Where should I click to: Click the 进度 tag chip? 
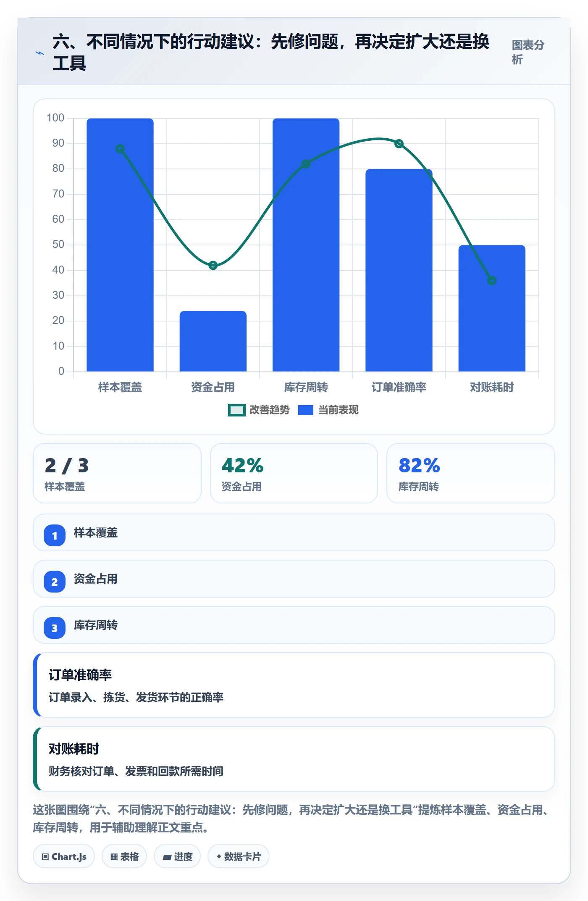click(x=177, y=856)
